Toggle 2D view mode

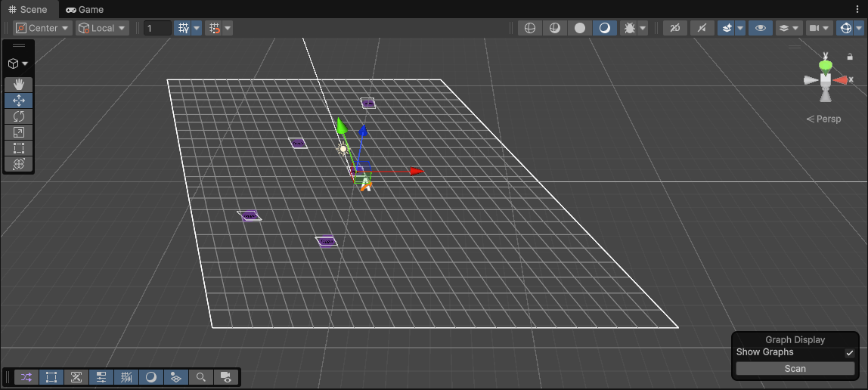tap(674, 28)
